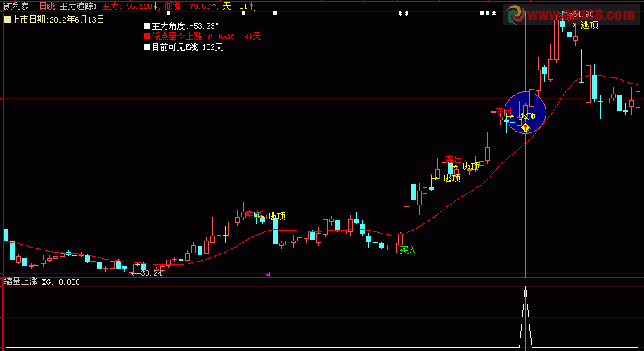Select the yellow square before 上市日期
Image resolution: width=644 pixels, height=351 pixels.
coord(7,19)
